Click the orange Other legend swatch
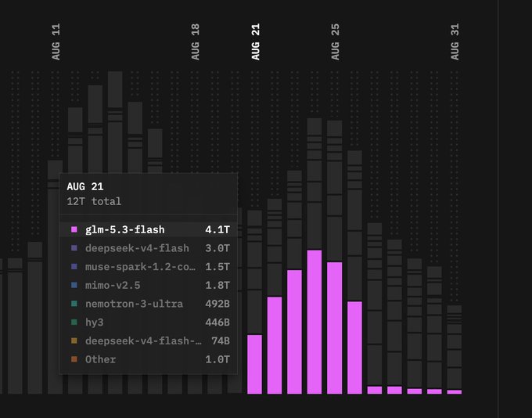The height and width of the screenshot is (418, 532). [74, 359]
